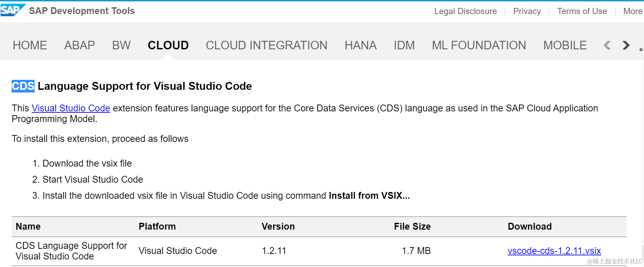
Task: Select the IDM tab
Action: 404,45
